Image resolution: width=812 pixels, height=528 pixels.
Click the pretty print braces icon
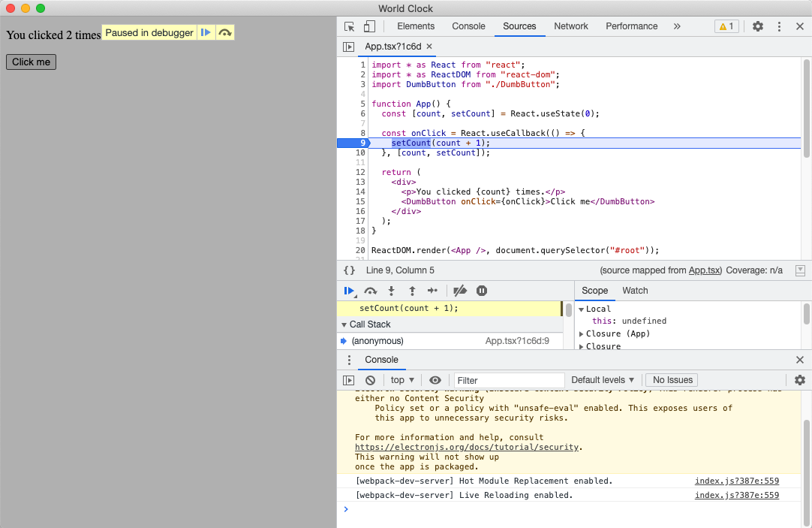tap(349, 270)
